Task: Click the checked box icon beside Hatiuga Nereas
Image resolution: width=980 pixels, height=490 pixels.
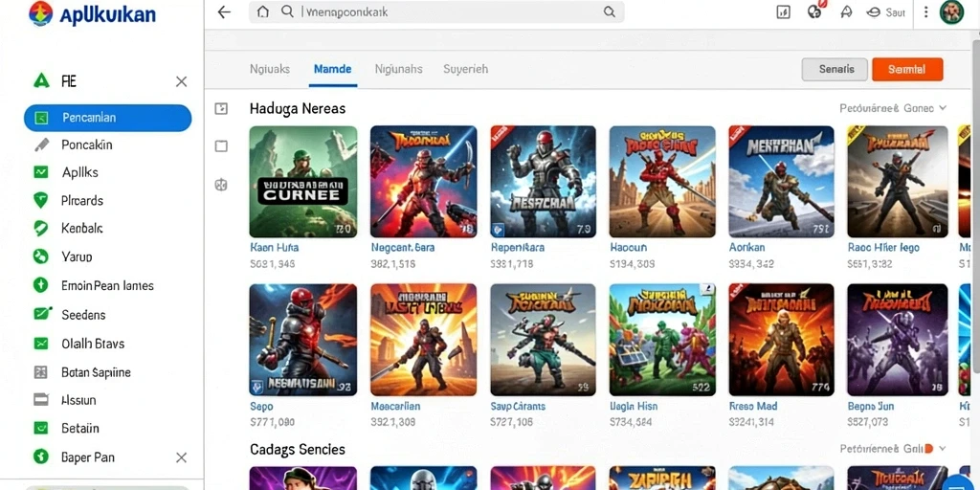Action: click(x=221, y=109)
